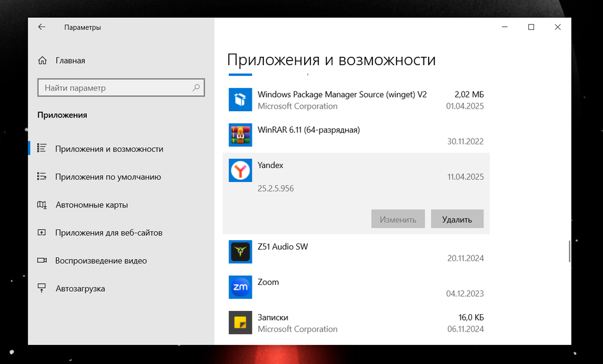Click the 16,0 КБ size value

[x=471, y=317]
